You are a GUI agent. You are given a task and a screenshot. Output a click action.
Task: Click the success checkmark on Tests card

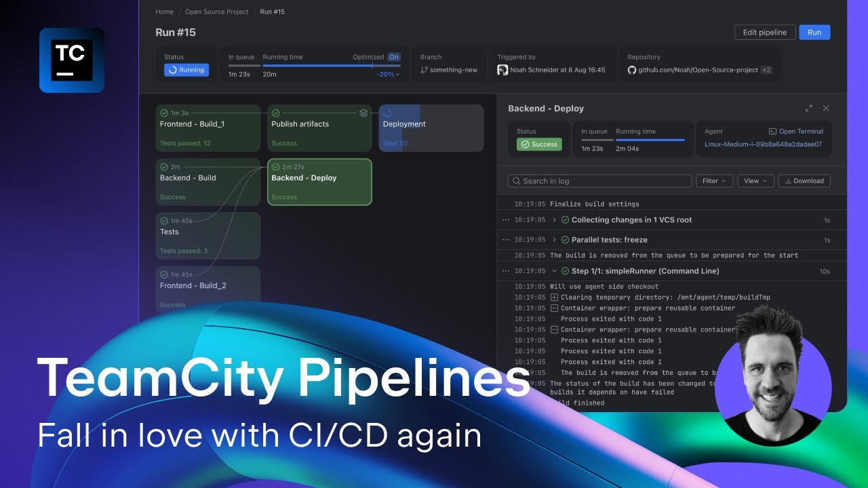click(164, 221)
